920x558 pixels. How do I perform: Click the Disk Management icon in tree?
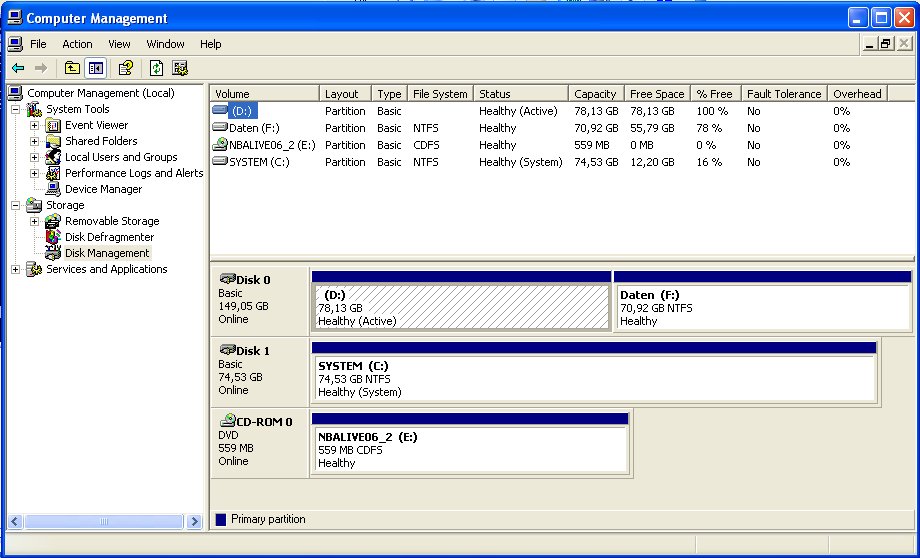[x=53, y=253]
